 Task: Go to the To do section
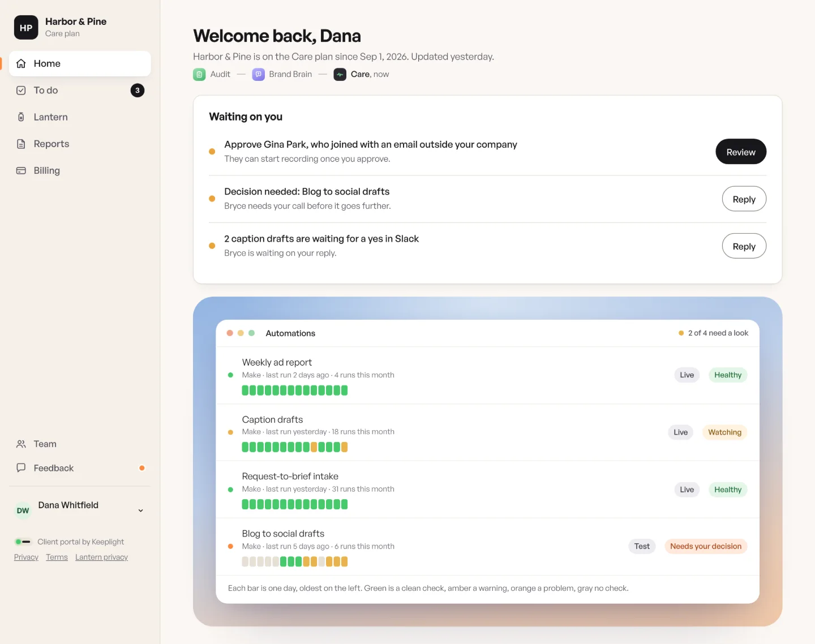(80, 91)
